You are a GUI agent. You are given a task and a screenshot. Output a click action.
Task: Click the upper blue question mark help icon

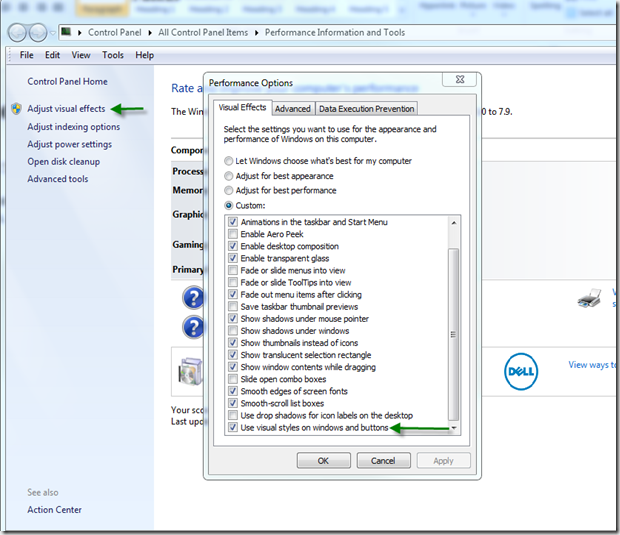coord(193,298)
